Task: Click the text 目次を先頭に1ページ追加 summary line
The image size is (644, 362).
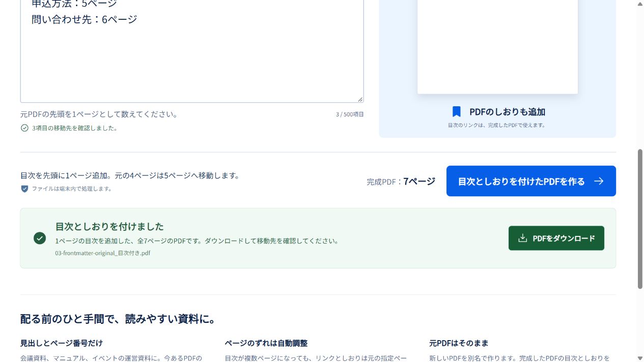Action: 130,175
